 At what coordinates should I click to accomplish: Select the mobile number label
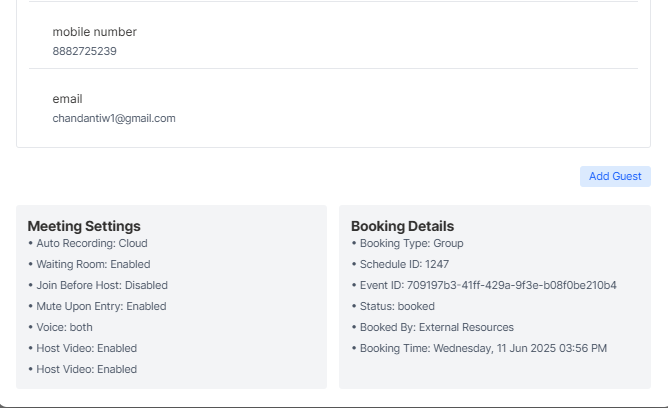94,32
